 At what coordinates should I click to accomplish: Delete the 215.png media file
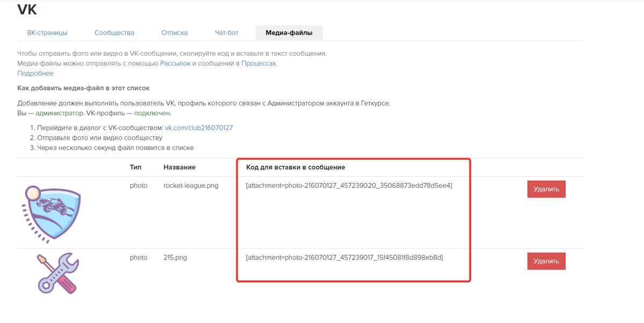tap(546, 261)
